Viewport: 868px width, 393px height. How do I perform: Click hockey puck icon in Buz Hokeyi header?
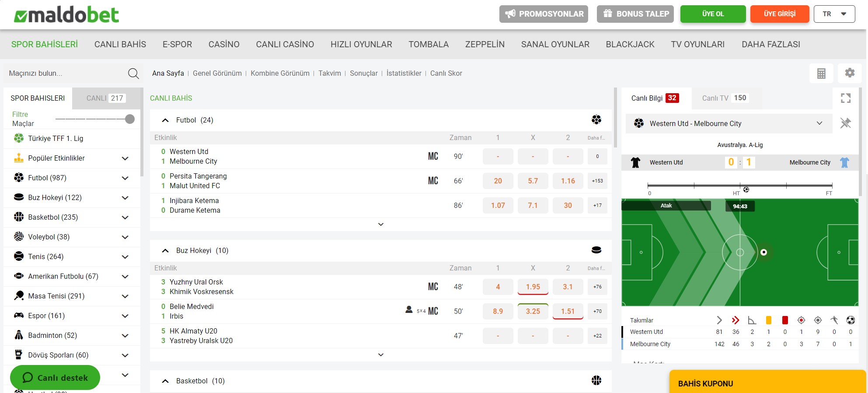(x=596, y=250)
